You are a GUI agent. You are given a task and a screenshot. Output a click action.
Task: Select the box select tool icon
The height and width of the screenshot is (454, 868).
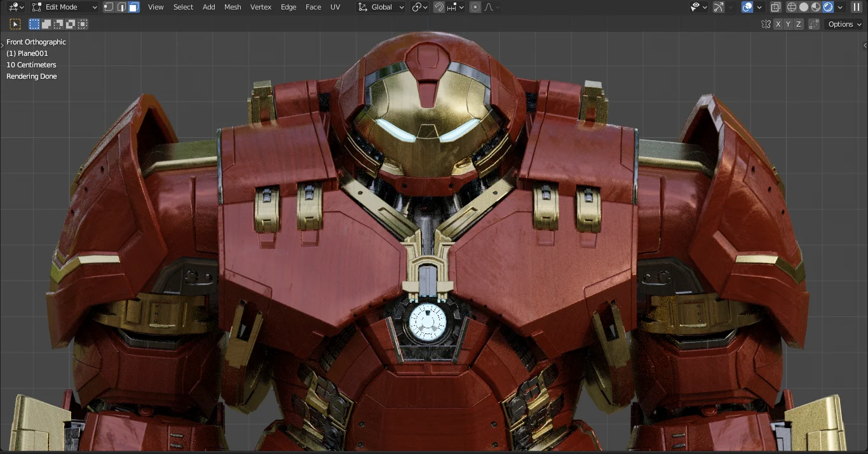tap(15, 24)
